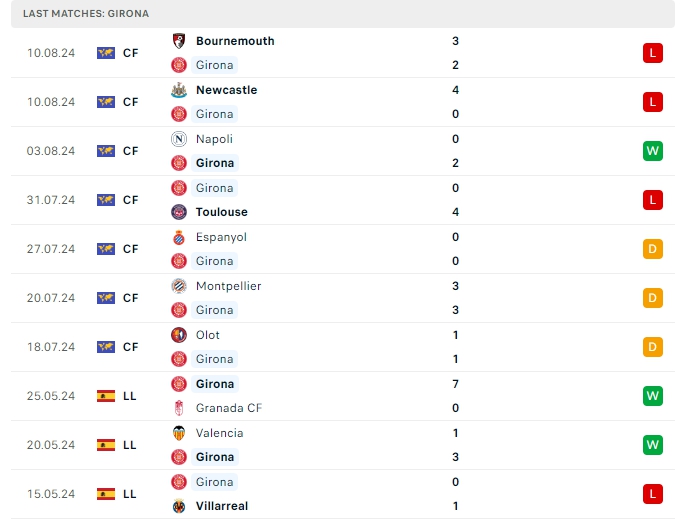Open the Bournemouth team link
The image size is (687, 521).
(235, 41)
